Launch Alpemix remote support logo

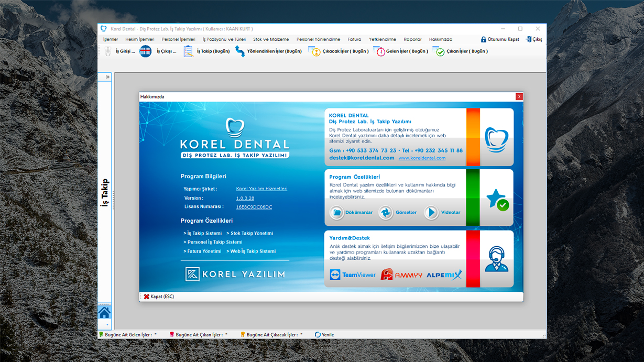(444, 275)
